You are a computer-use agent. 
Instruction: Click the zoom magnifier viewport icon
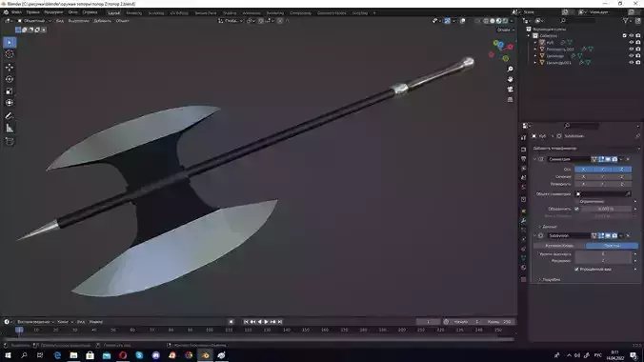510,69
